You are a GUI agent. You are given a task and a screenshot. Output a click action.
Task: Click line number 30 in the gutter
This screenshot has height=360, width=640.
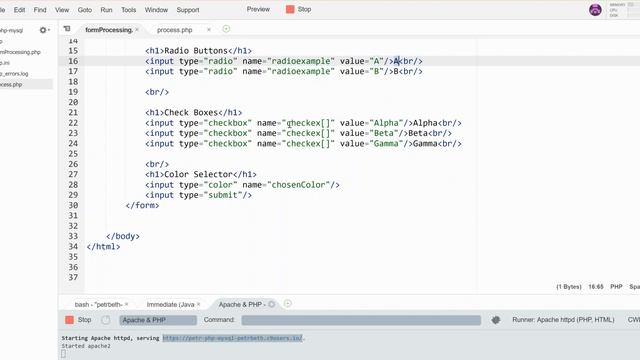click(73, 205)
